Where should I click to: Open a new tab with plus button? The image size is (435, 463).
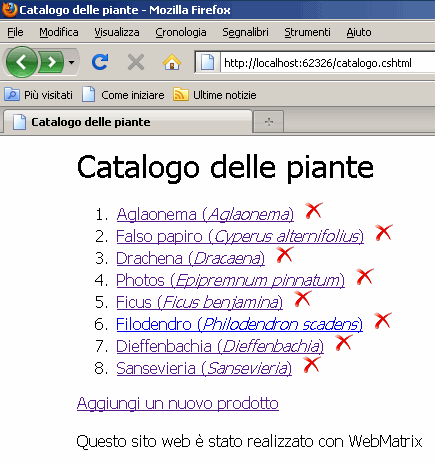tap(269, 122)
